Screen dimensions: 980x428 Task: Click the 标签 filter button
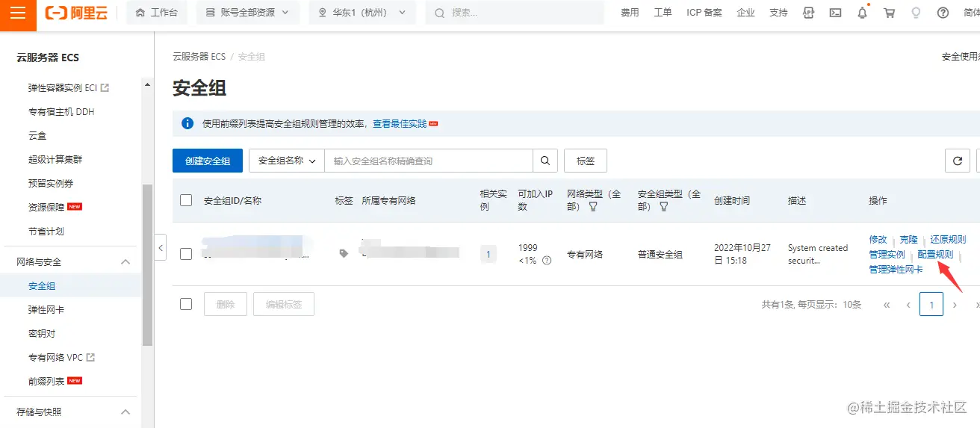[586, 161]
